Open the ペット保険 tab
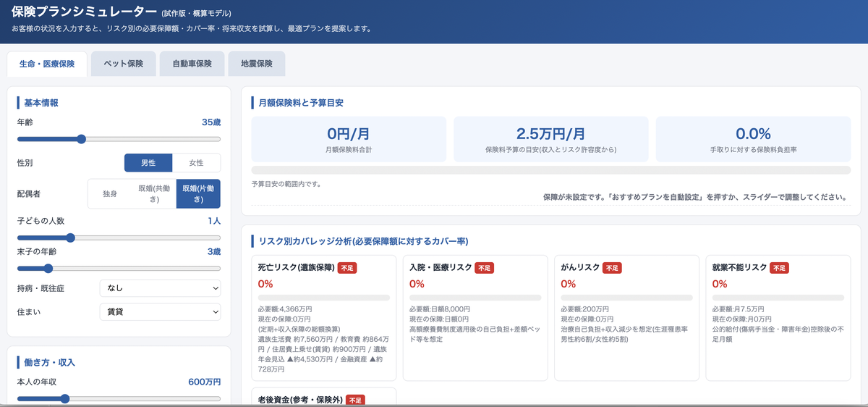 124,64
